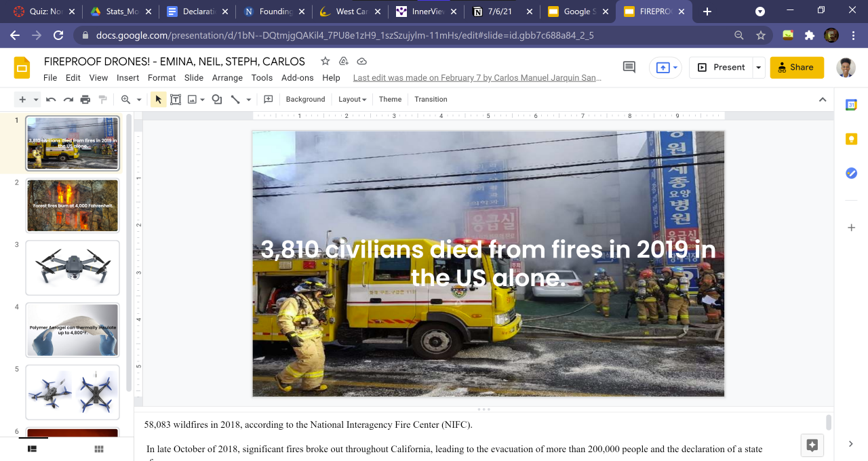This screenshot has width=868, height=461.
Task: Expand the Layout dropdown
Action: [x=352, y=100]
